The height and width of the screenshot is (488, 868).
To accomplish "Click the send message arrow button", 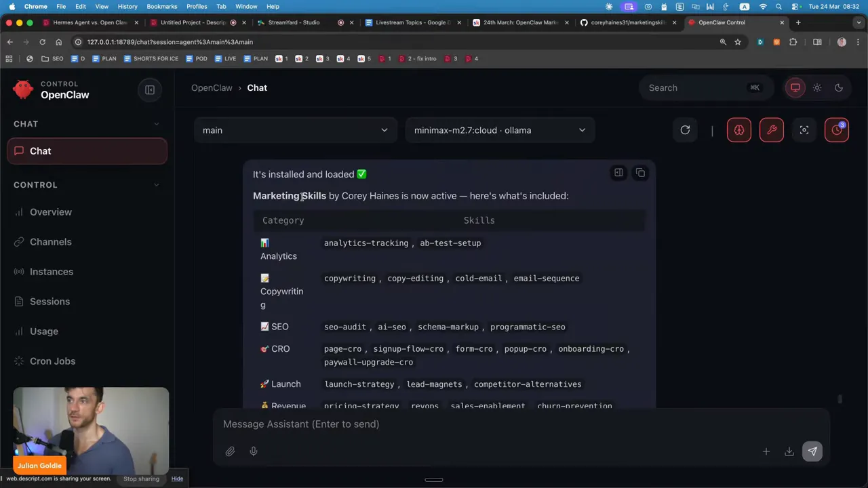I will pos(812,451).
